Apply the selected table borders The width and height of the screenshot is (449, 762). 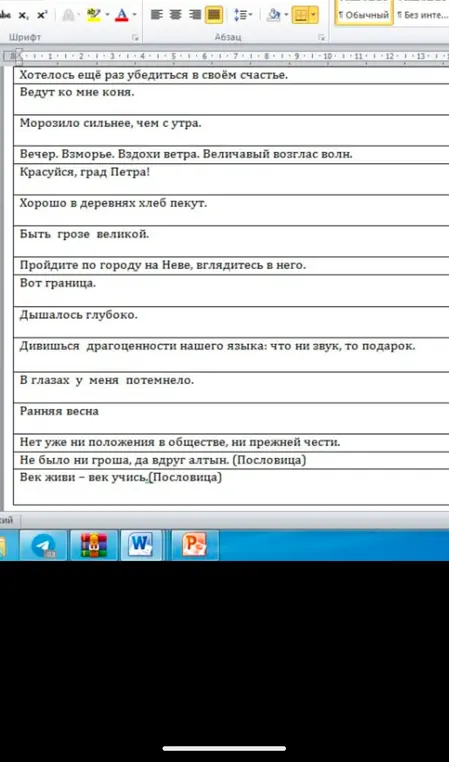pyautogui.click(x=301, y=15)
